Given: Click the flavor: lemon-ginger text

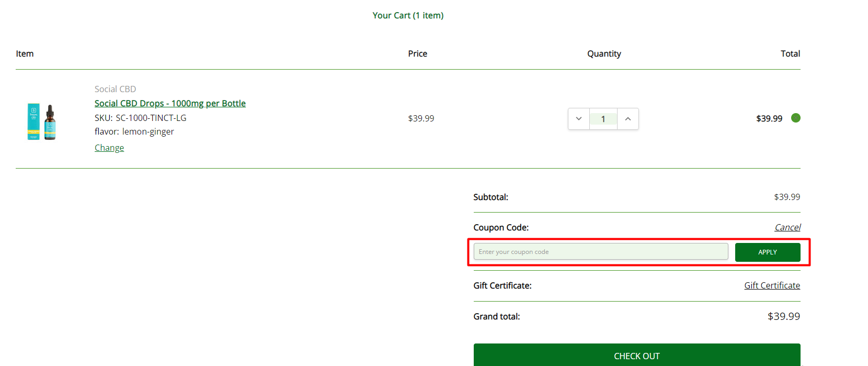Looking at the screenshot, I should click(134, 131).
